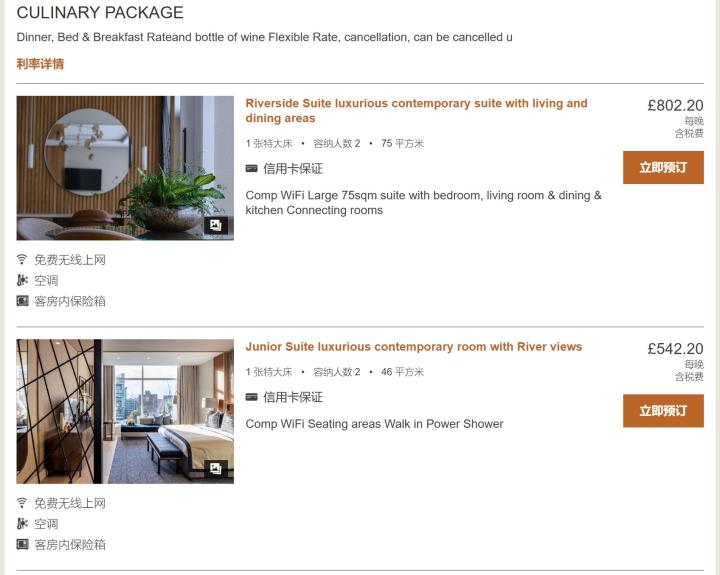Screen dimensions: 720x575
Task: Click the Junior Suite credit card guarantee icon
Action: (x=251, y=397)
